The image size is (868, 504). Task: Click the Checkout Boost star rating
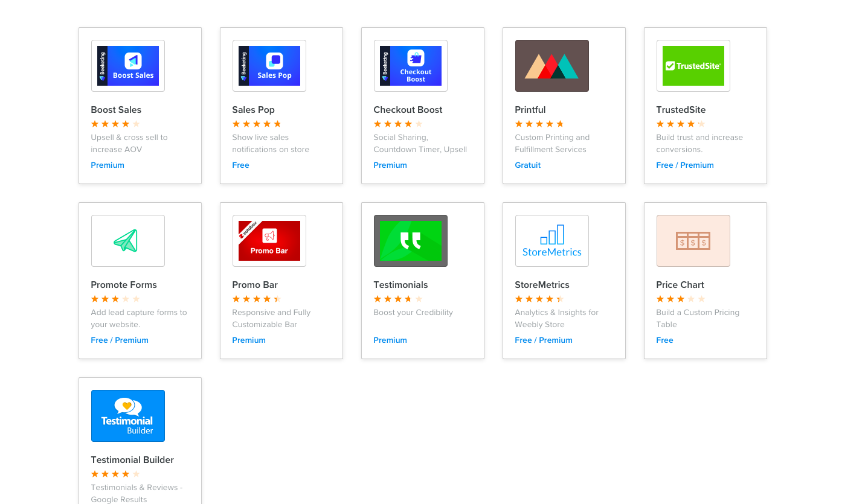pyautogui.click(x=398, y=124)
